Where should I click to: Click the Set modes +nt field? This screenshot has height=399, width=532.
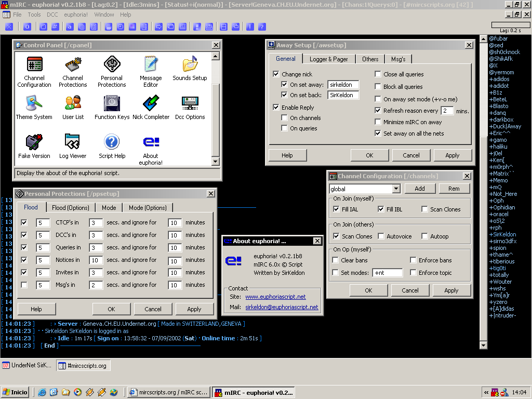[388, 273]
